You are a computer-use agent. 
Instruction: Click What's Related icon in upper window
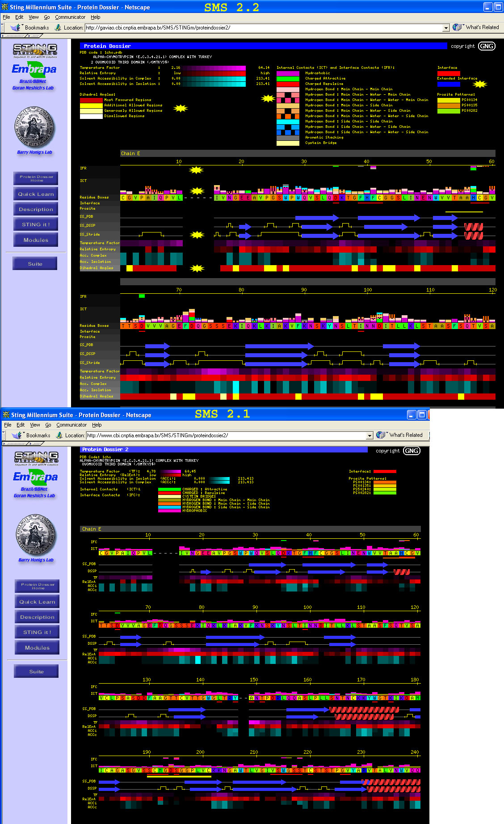point(458,27)
